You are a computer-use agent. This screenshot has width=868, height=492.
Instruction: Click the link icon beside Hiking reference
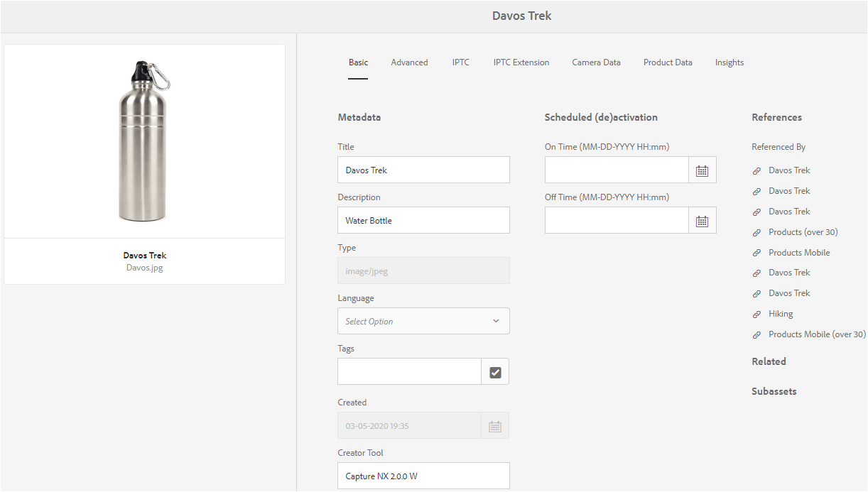[x=756, y=313]
